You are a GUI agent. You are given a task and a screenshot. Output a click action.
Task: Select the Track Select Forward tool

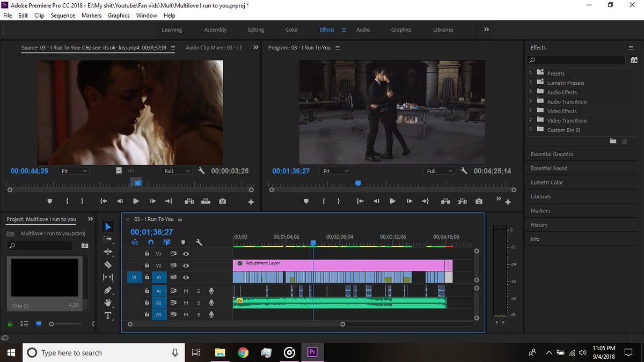108,239
